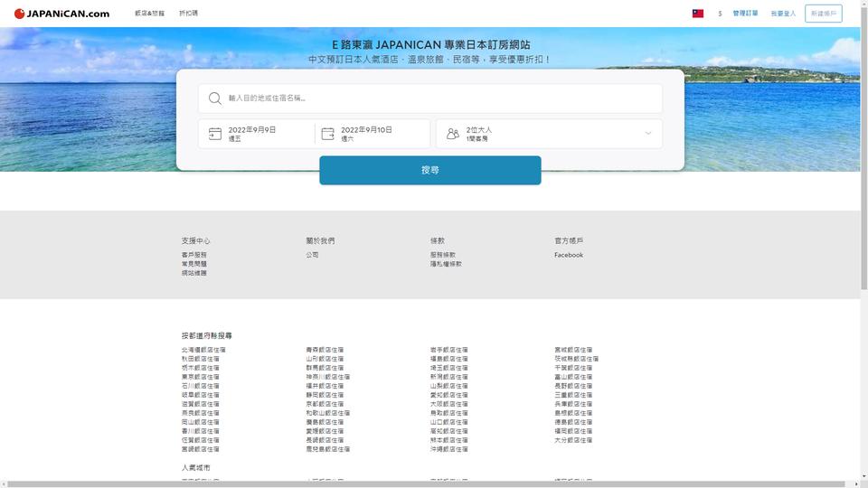This screenshot has height=488, width=868.
Task: Click the horizontal scrollbar at bottom
Action: 426,484
